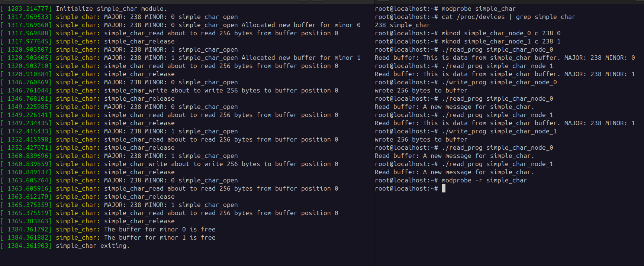
Task: Click the divider between the two terminal panes
Action: pyautogui.click(x=374, y=134)
